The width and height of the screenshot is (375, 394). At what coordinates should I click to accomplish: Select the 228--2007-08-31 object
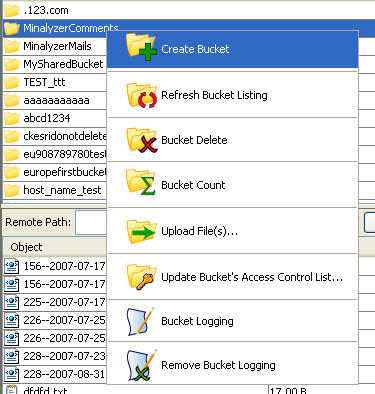tap(64, 374)
